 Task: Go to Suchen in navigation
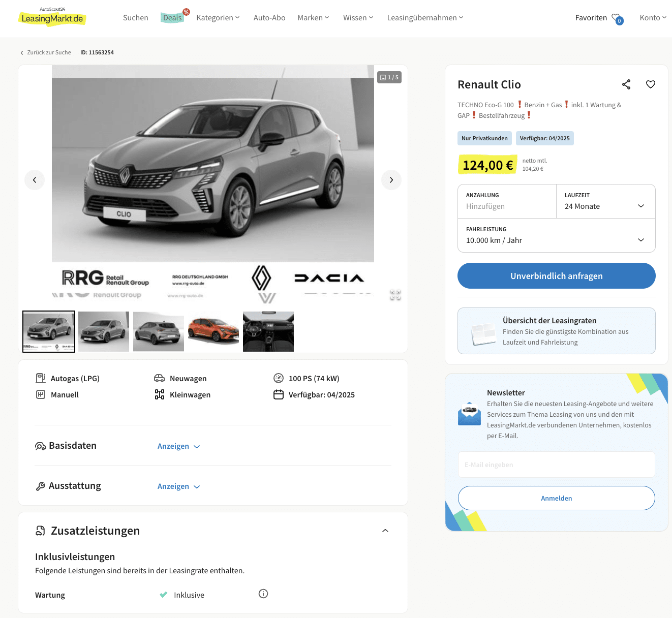tap(136, 18)
